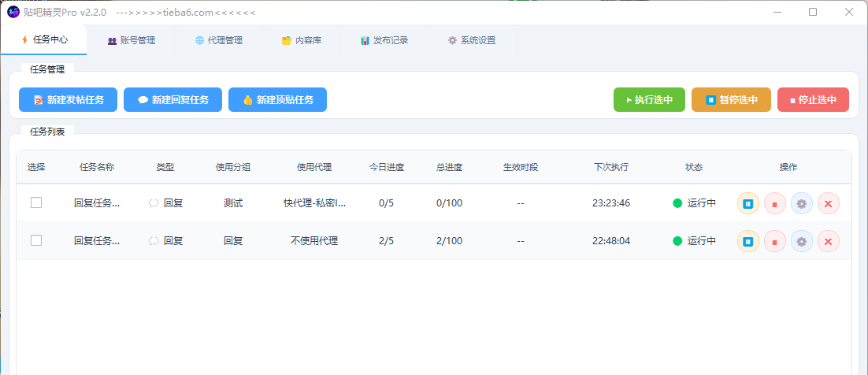
Task: Open settings gear for the 22:48:04 task
Action: tap(802, 241)
